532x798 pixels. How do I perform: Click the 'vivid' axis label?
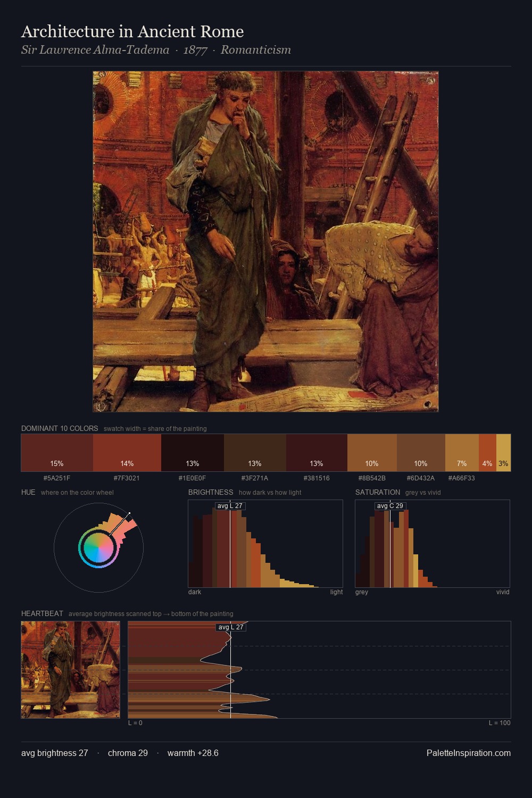coord(503,592)
